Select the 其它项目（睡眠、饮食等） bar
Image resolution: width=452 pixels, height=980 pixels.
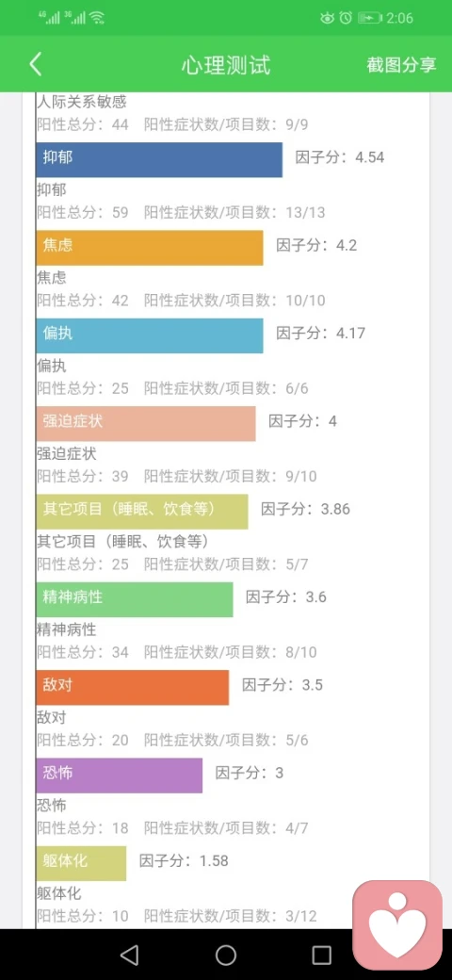(141, 512)
